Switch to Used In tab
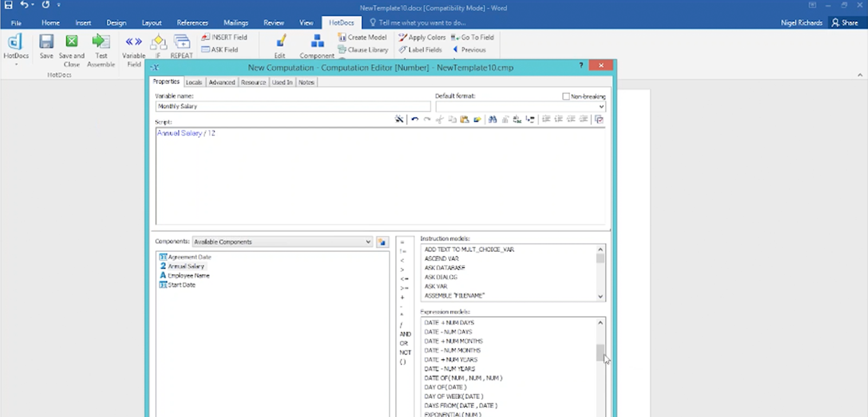 pyautogui.click(x=282, y=83)
